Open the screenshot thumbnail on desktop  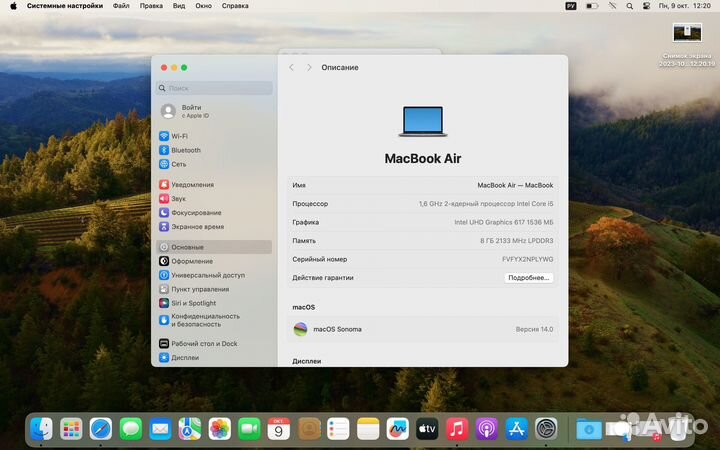click(687, 33)
